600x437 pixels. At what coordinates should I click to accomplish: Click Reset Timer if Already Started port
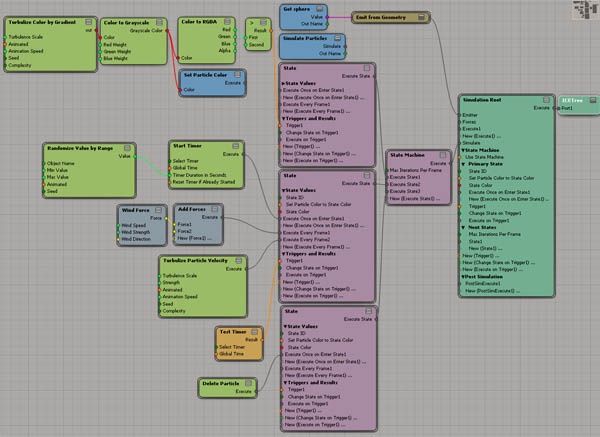[170, 182]
